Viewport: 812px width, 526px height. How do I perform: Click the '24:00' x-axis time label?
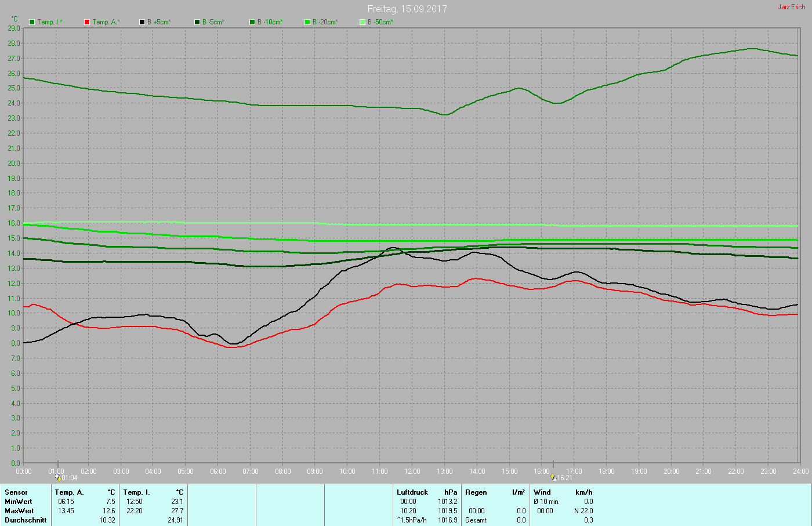[800, 471]
